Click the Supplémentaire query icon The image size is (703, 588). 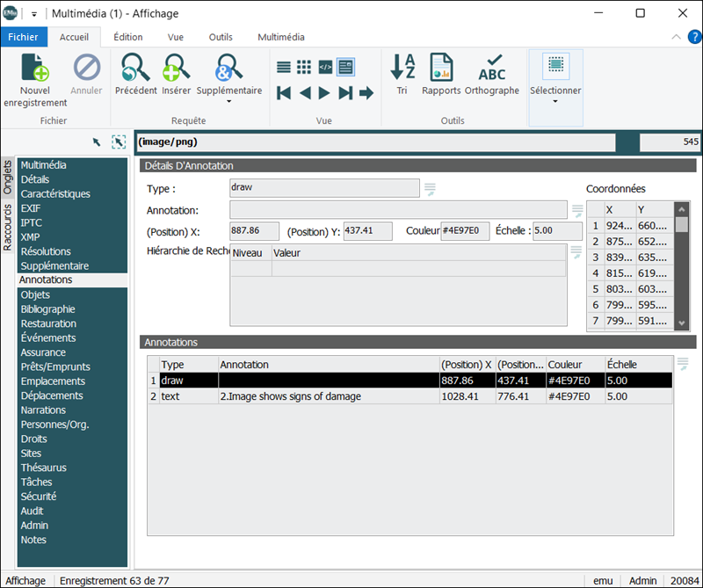[x=228, y=68]
